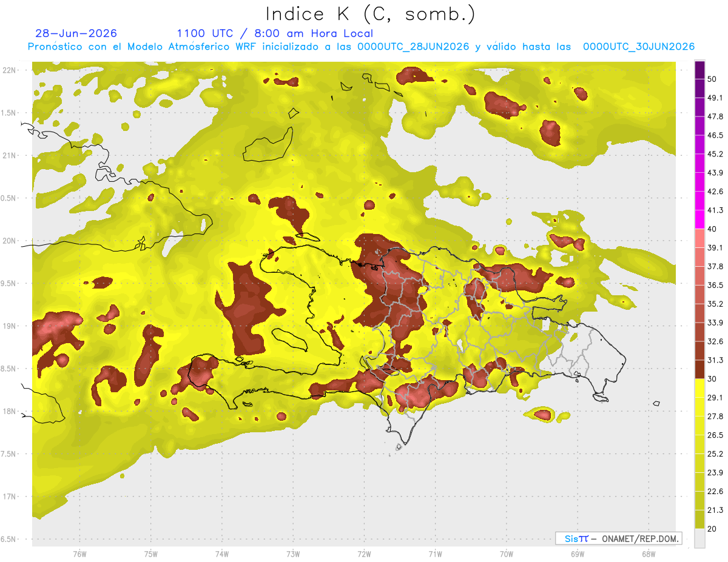
Task: Pick the olive colorbar swatch between 20 and 21.3
Action: point(699,519)
